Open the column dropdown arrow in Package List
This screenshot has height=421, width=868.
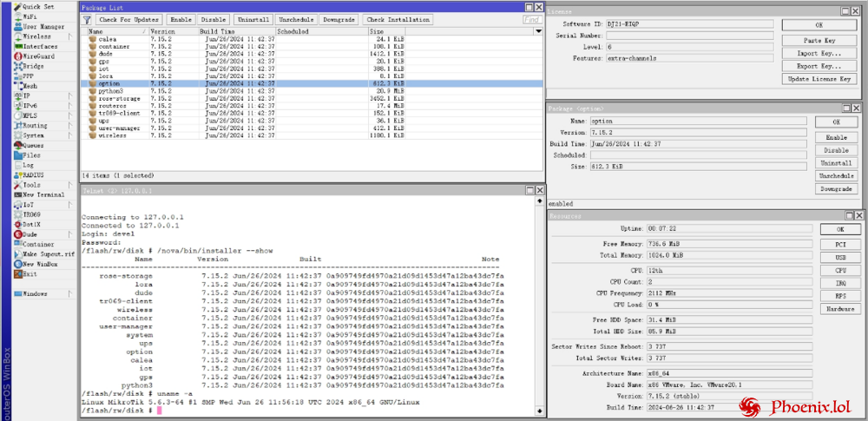[538, 31]
